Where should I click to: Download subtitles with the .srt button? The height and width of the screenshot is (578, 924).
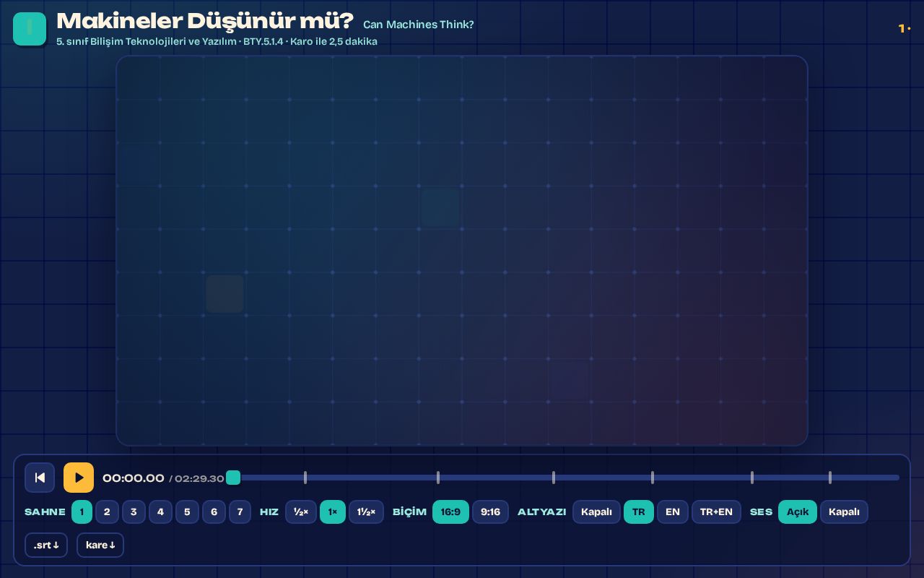click(x=46, y=545)
